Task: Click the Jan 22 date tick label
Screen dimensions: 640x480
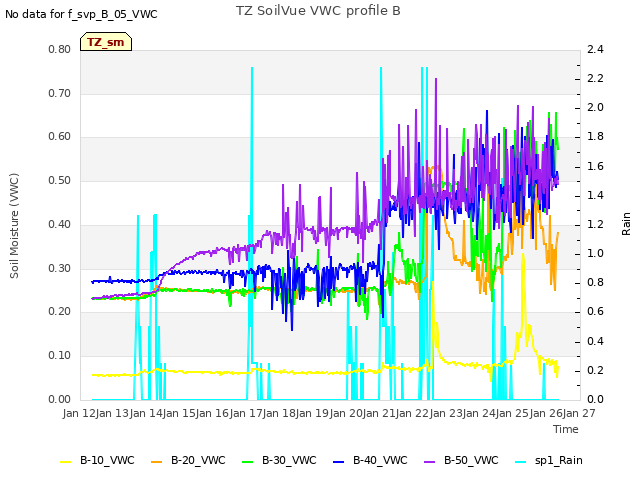Action: click(412, 413)
